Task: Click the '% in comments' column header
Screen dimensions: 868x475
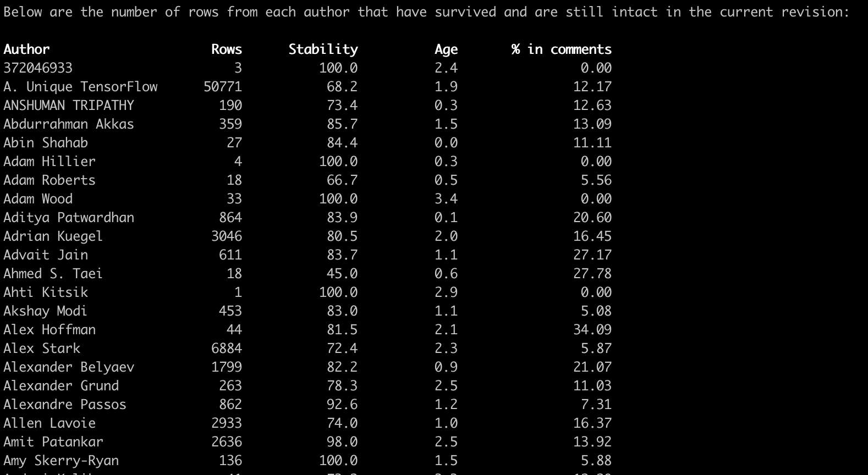Action: 561,49
